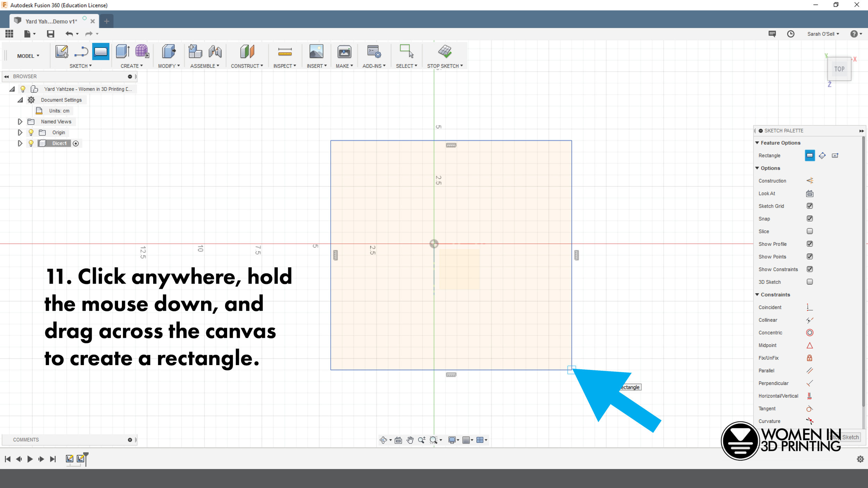868x488 pixels.
Task: Collapse the Constraints section in the Sketch Palette
Action: point(757,294)
